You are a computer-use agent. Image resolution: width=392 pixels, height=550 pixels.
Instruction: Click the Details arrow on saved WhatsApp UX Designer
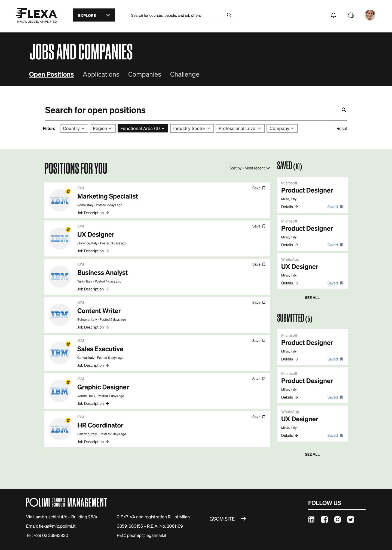[296, 283]
